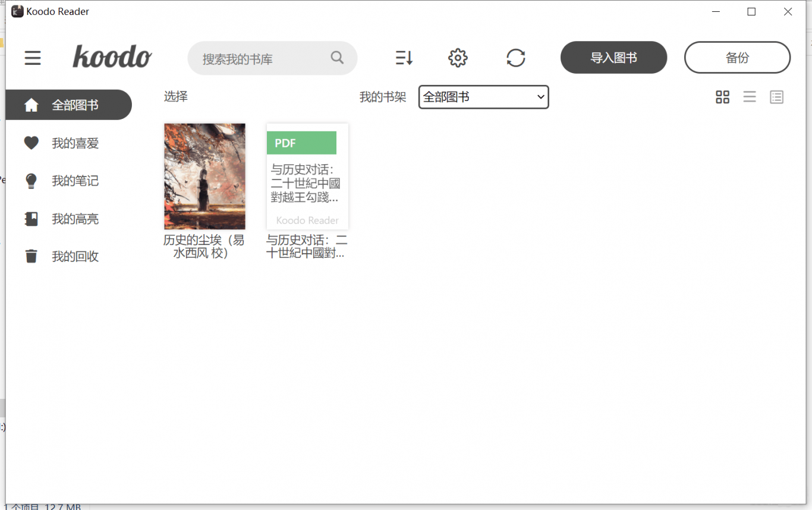Screen dimensions: 812x510
Task: Open 我的高亮 highlights section
Action: (x=75, y=219)
